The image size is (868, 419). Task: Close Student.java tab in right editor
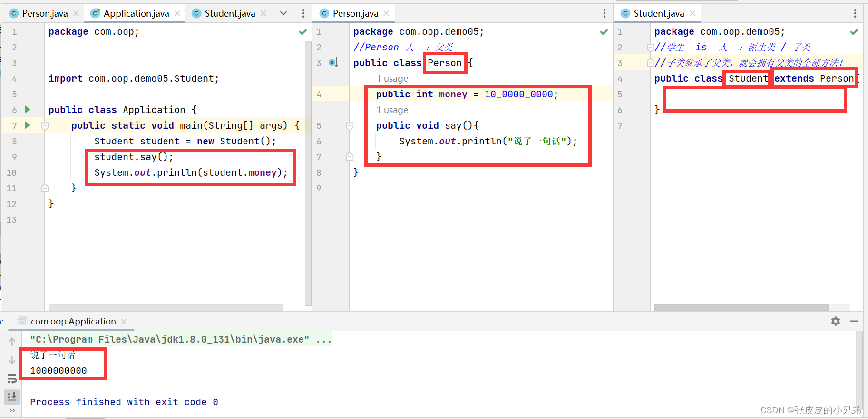point(692,13)
